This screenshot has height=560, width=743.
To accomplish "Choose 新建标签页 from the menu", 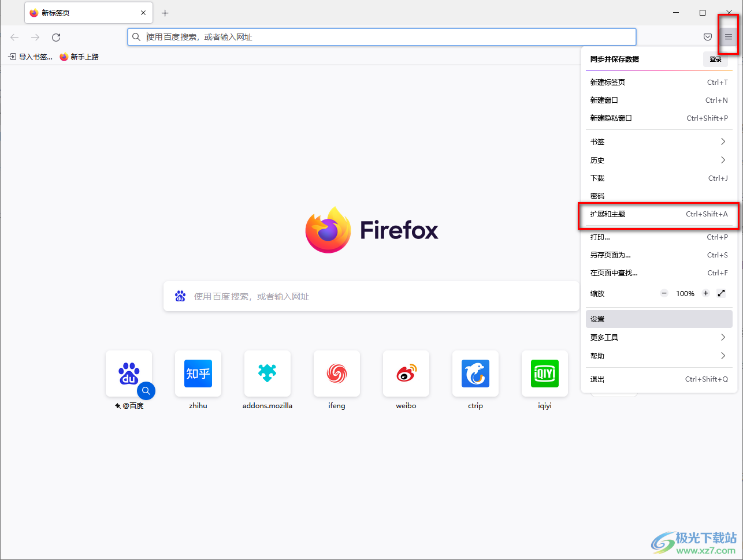I will click(659, 82).
